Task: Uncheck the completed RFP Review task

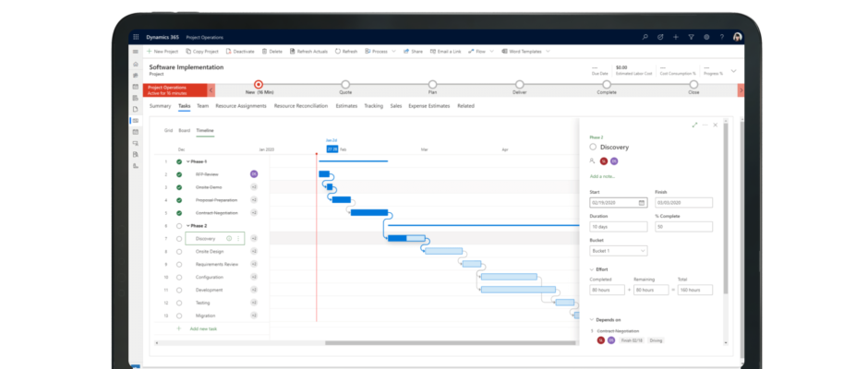Action: 179,174
